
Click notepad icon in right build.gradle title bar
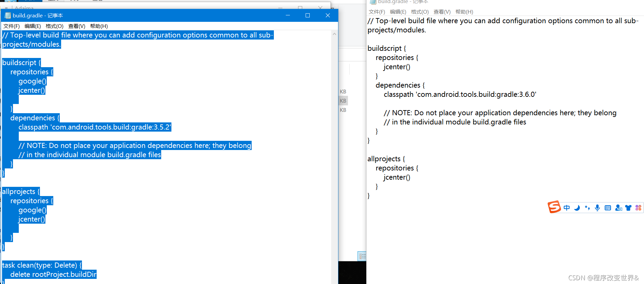[373, 2]
